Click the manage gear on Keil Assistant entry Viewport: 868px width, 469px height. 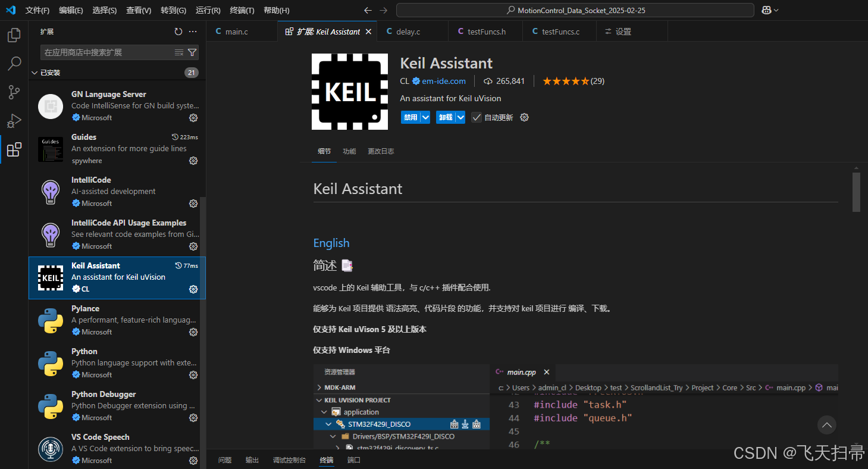coord(193,289)
